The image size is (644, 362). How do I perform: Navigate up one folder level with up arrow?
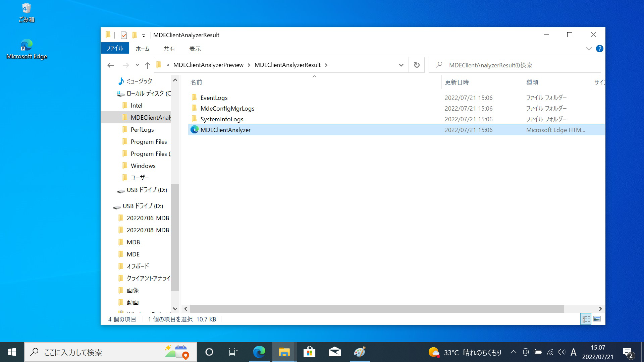click(x=147, y=65)
